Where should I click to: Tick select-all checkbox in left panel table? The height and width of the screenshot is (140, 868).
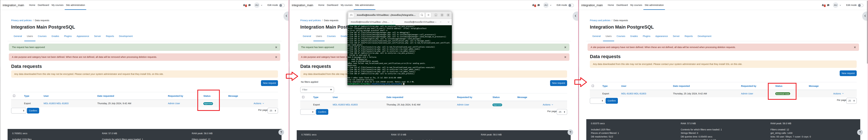14,96
